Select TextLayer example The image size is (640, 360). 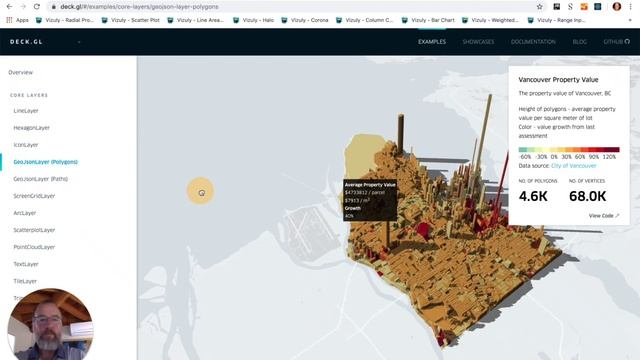tap(26, 264)
